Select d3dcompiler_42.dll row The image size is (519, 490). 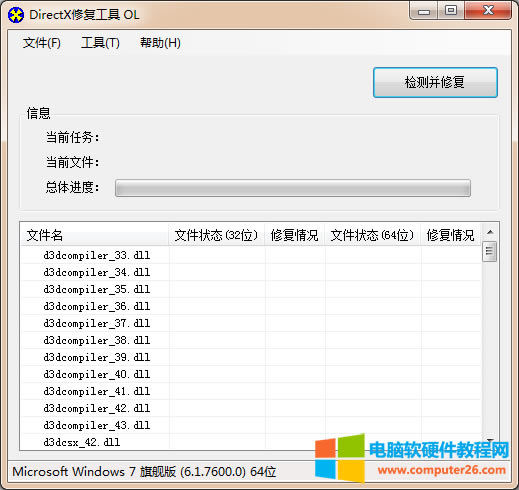(x=251, y=408)
